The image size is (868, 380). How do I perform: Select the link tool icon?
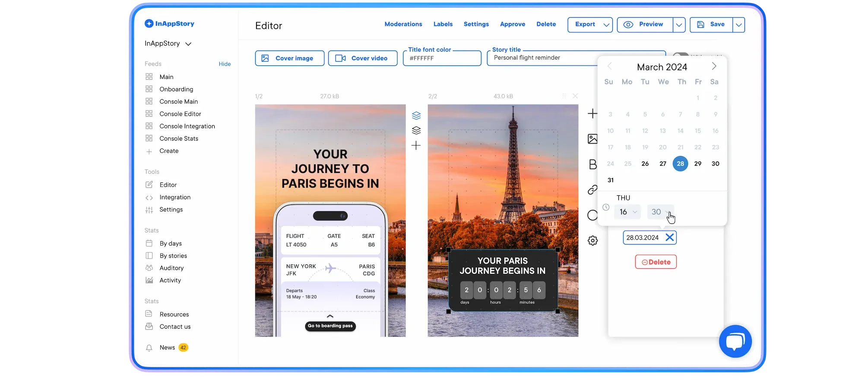(592, 190)
